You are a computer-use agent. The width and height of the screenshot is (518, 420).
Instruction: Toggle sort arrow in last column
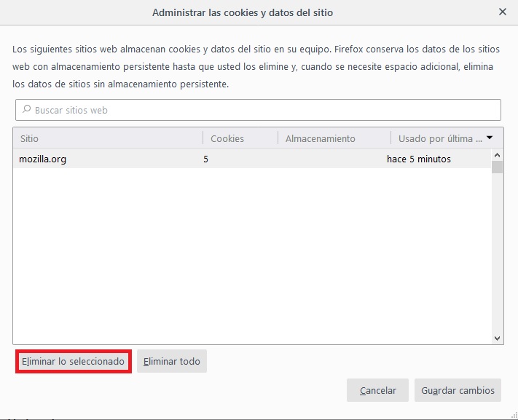click(490, 138)
